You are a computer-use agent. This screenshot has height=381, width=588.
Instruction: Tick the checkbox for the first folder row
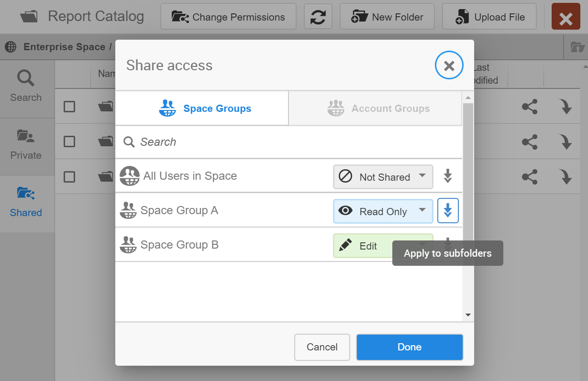[x=69, y=107]
